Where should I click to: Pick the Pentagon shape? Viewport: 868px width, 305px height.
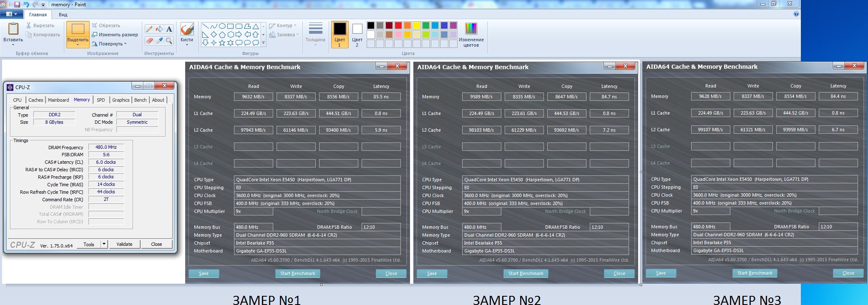click(222, 35)
